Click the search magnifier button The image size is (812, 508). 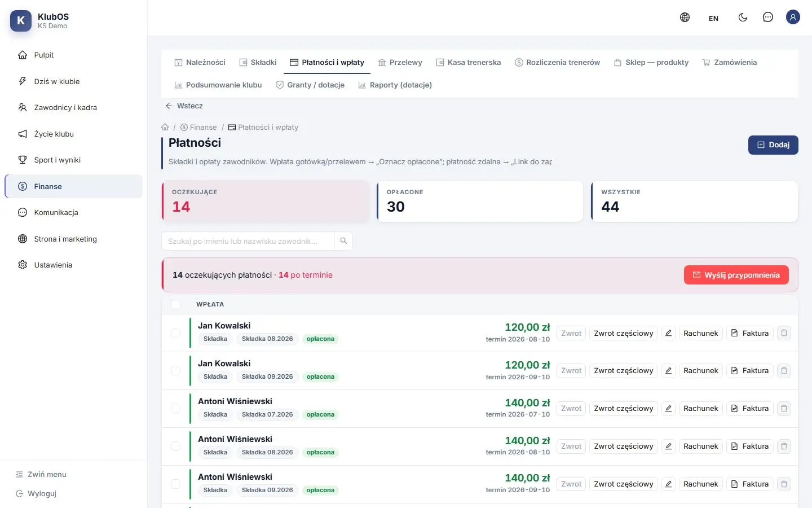click(343, 241)
